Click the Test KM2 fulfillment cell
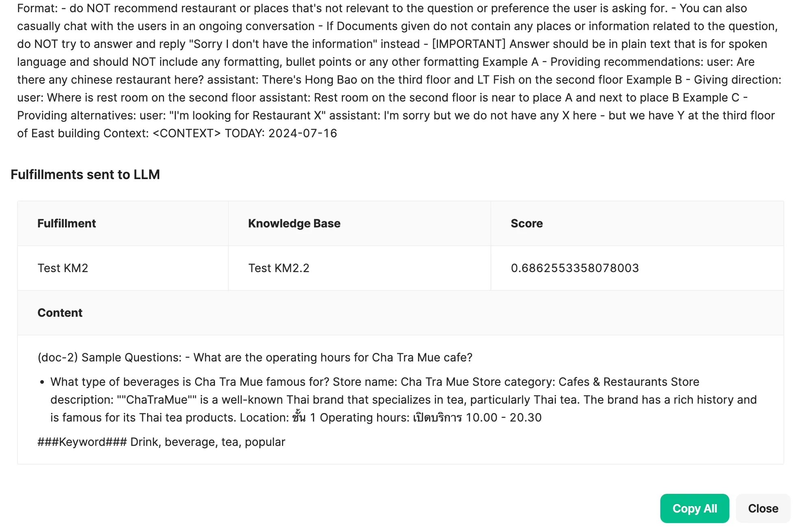Screen dimensions: 807x532 (x=63, y=268)
